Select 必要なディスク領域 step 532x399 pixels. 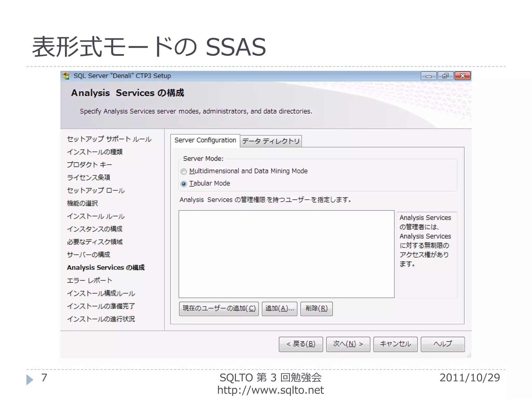pos(95,242)
